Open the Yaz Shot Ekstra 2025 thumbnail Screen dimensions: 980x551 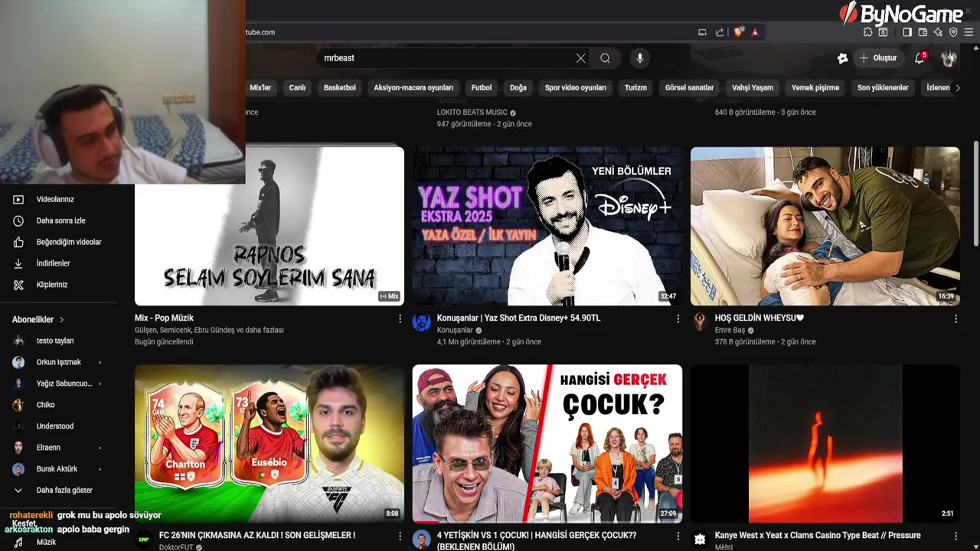click(547, 227)
